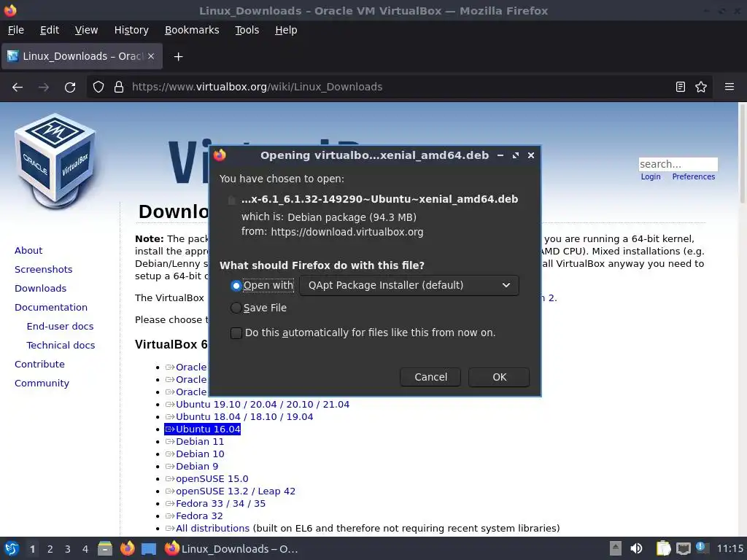This screenshot has width=747, height=560.
Task: Click the Linux_Downloads taskbar window button
Action: [233, 549]
